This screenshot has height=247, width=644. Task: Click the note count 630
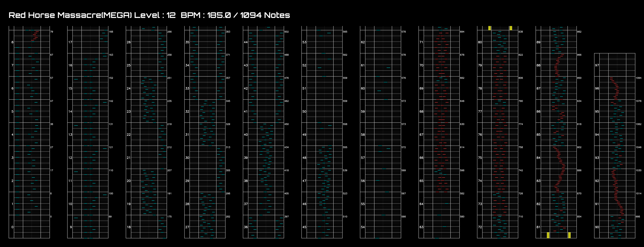point(462,124)
